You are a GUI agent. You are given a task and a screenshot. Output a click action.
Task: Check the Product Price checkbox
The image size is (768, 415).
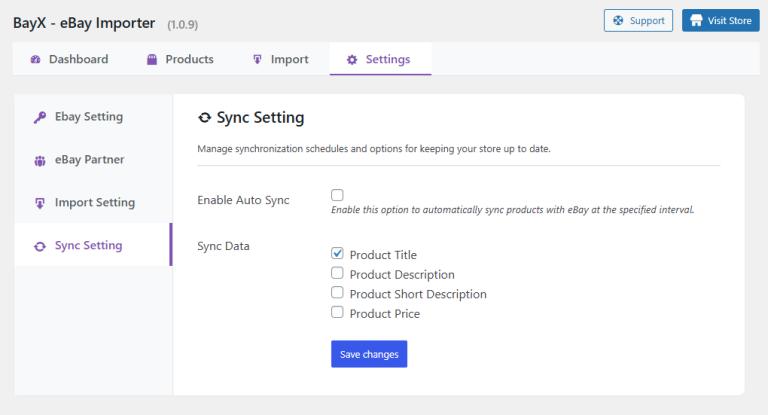tap(337, 312)
